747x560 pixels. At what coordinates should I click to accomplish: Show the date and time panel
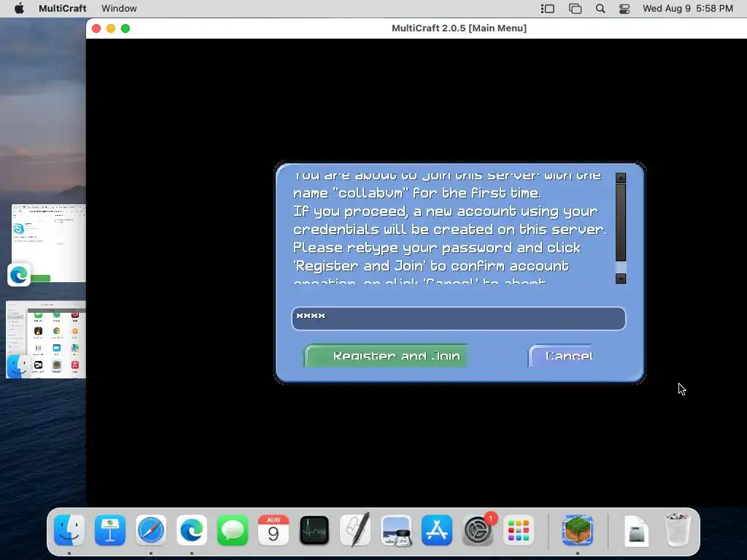(x=687, y=9)
